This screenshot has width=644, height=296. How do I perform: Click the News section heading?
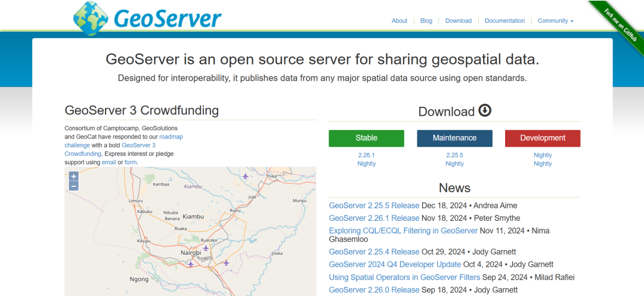pyautogui.click(x=454, y=188)
